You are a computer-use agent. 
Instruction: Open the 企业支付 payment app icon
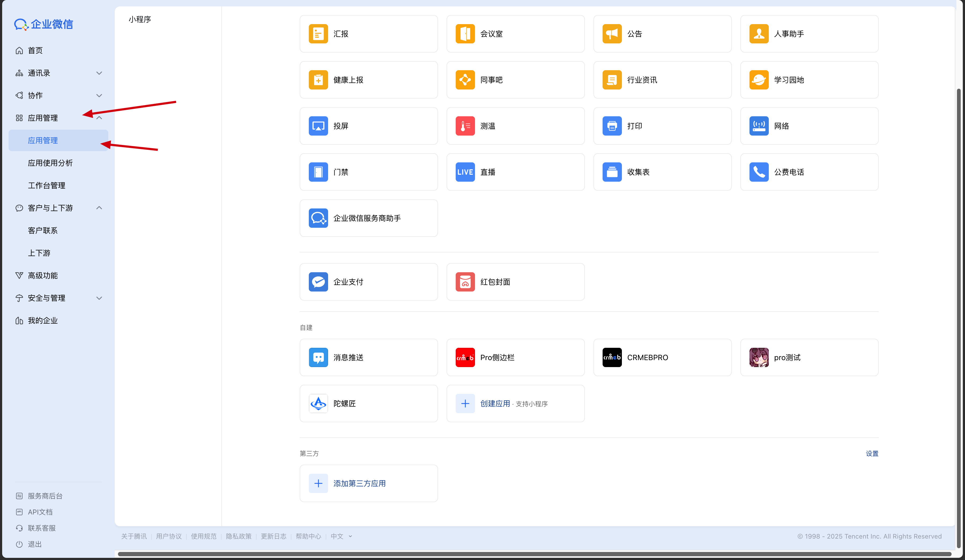[x=318, y=282]
